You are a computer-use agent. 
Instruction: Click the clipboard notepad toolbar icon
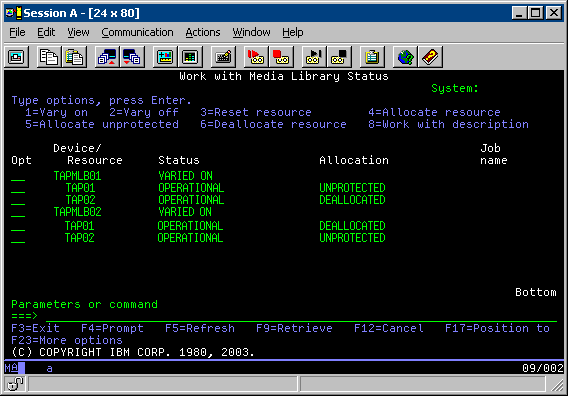coord(372,57)
